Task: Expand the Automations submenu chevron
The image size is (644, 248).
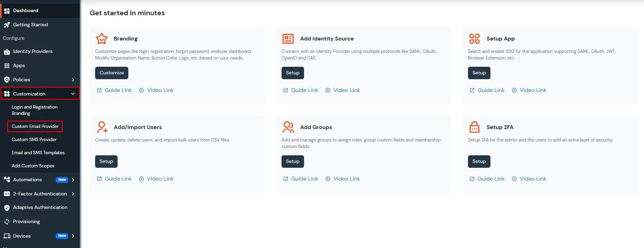Action: click(x=73, y=180)
